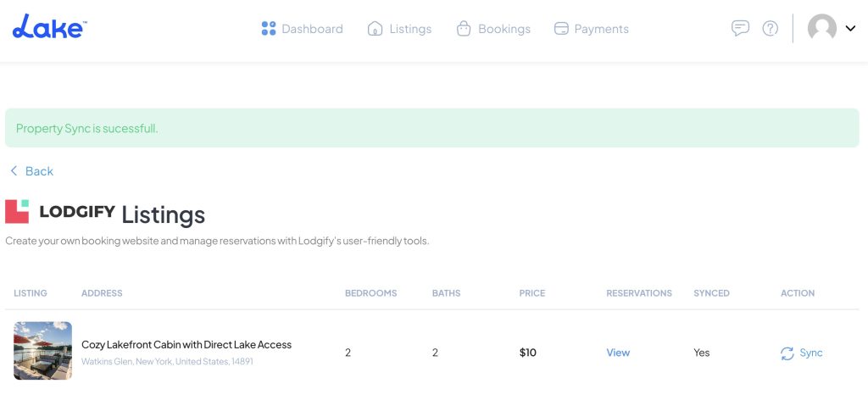Click the Lodgify logo
The height and width of the screenshot is (406, 868).
[60, 212]
